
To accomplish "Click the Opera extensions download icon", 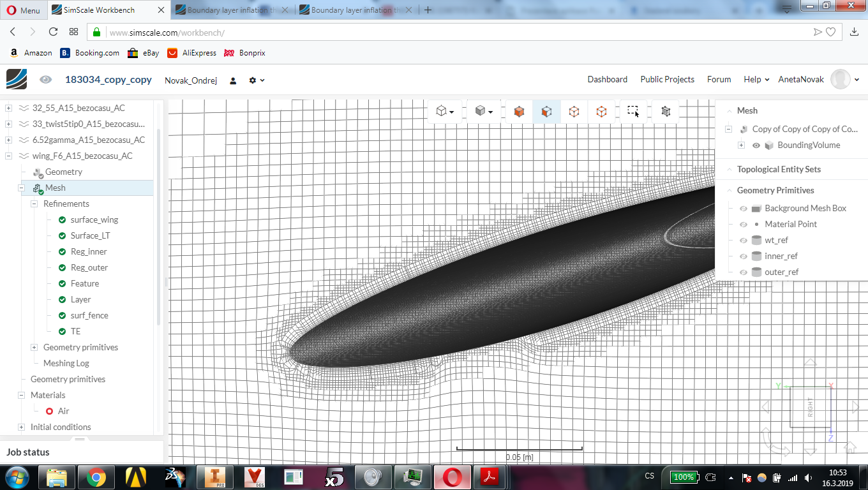I will [855, 32].
